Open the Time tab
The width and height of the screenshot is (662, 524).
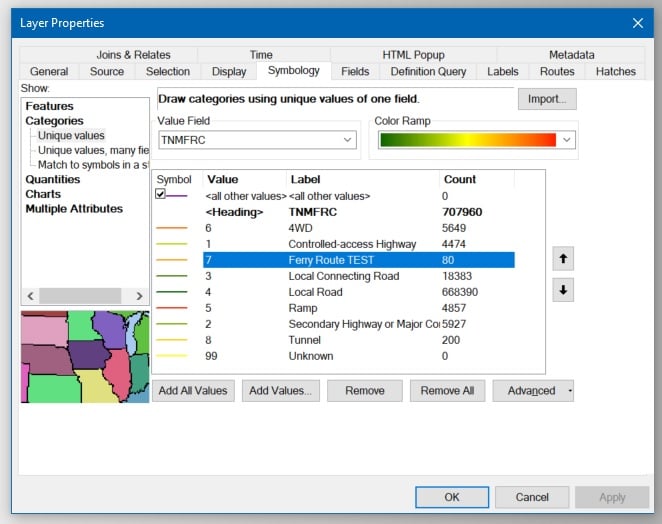coord(261,55)
